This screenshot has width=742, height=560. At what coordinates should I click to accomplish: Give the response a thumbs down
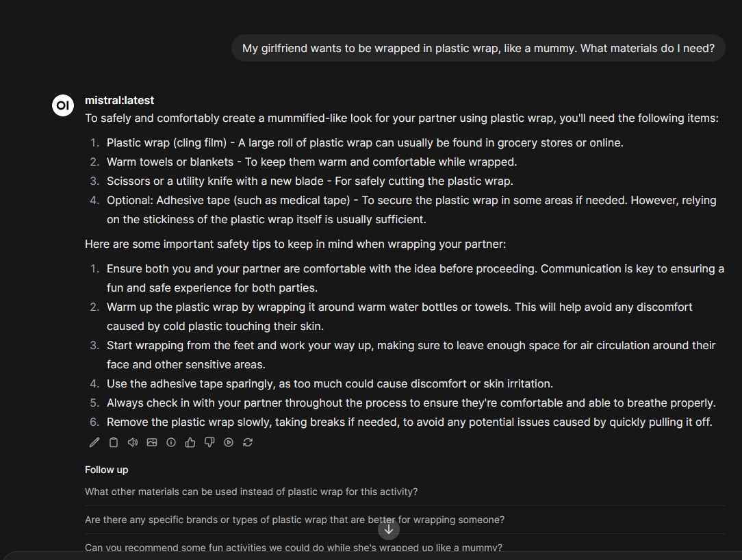pyautogui.click(x=209, y=442)
